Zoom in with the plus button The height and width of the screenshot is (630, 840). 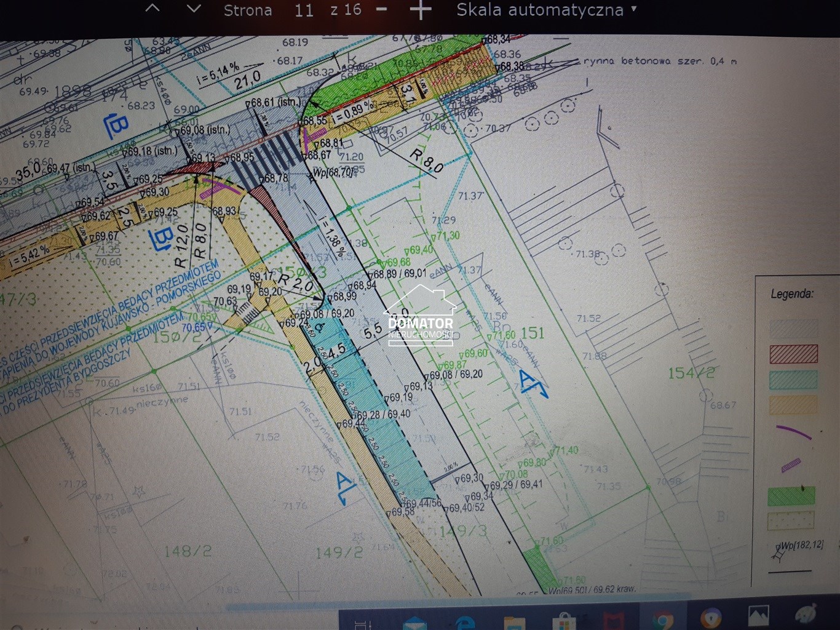tap(421, 10)
